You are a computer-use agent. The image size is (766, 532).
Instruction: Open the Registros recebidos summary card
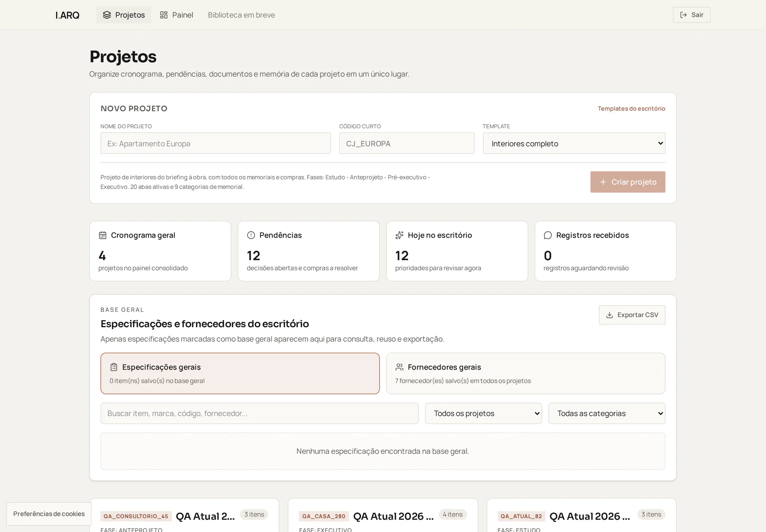tap(606, 251)
